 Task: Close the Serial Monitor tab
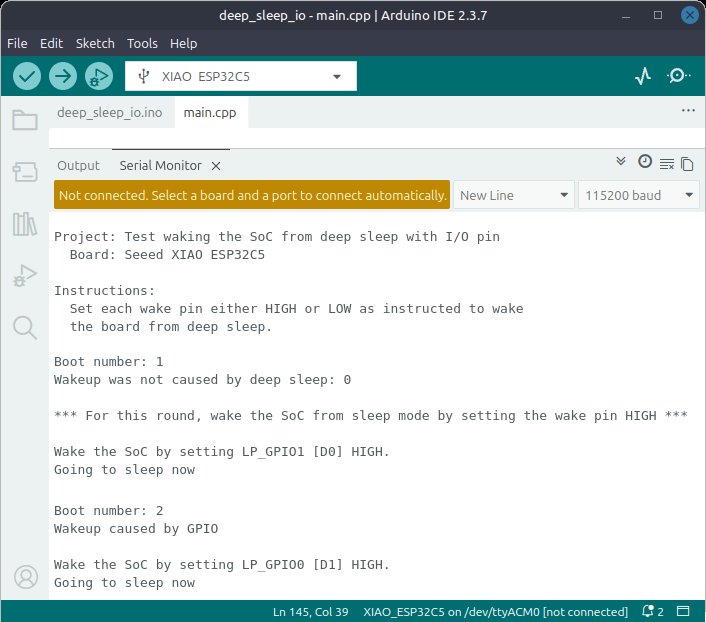[x=216, y=166]
